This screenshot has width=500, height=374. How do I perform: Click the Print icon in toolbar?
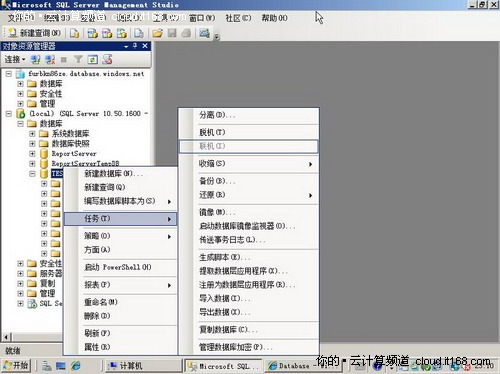[x=186, y=33]
